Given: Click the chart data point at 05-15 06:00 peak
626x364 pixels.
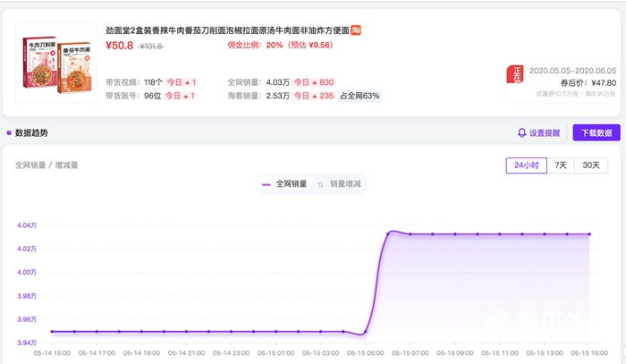Looking at the screenshot, I should click(x=388, y=234).
